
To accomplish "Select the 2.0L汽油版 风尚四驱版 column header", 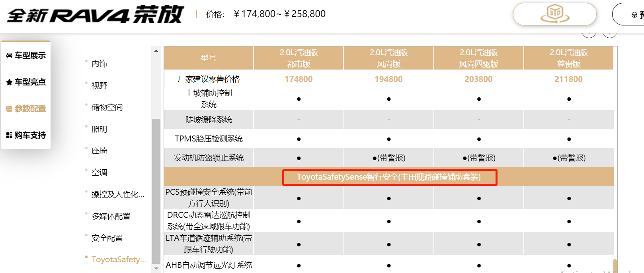I will (478, 58).
